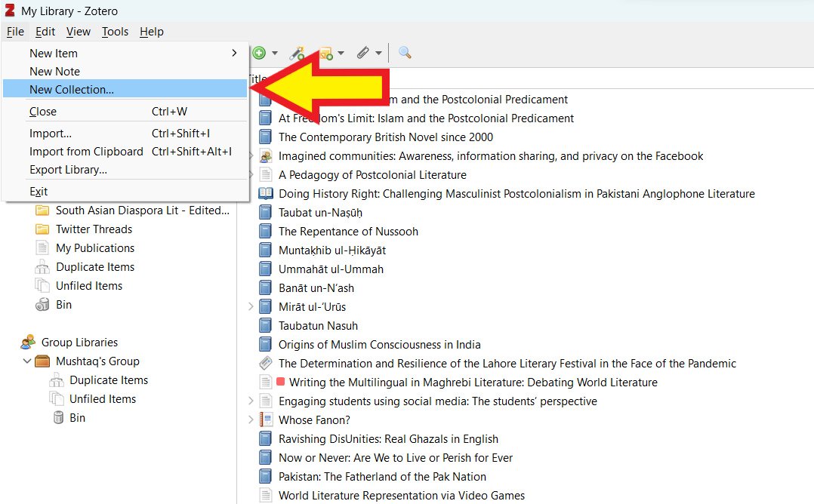Image resolution: width=814 pixels, height=504 pixels.
Task: Click book icon beside Repentance of Nussooh
Action: tap(265, 232)
